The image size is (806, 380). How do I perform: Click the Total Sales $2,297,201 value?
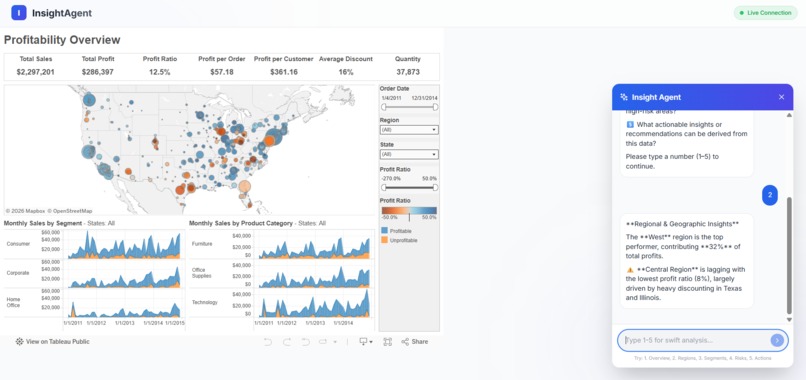[36, 72]
